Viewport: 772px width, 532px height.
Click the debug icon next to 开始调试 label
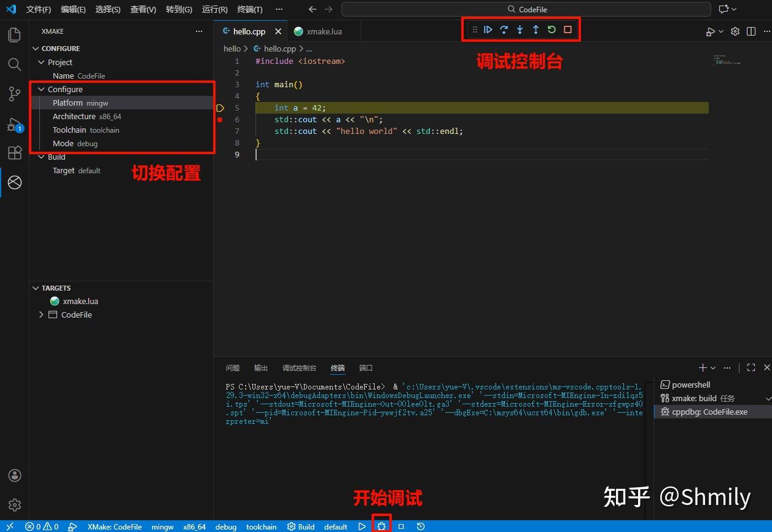click(x=381, y=525)
